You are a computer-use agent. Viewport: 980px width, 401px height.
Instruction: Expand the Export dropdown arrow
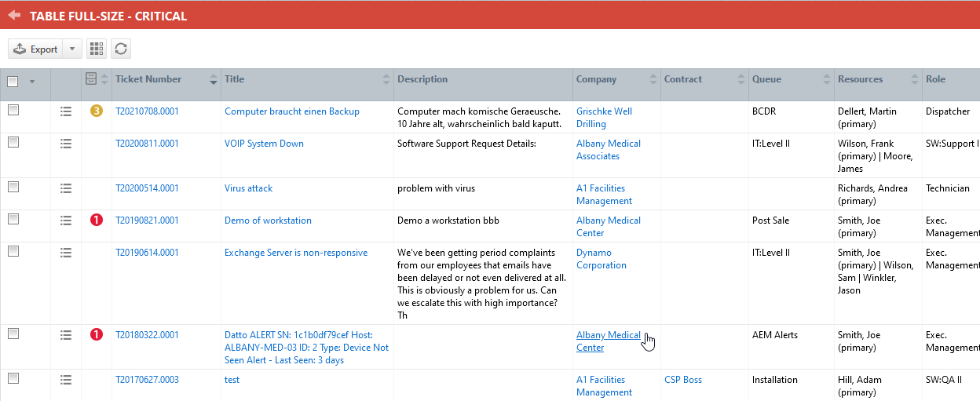click(72, 49)
